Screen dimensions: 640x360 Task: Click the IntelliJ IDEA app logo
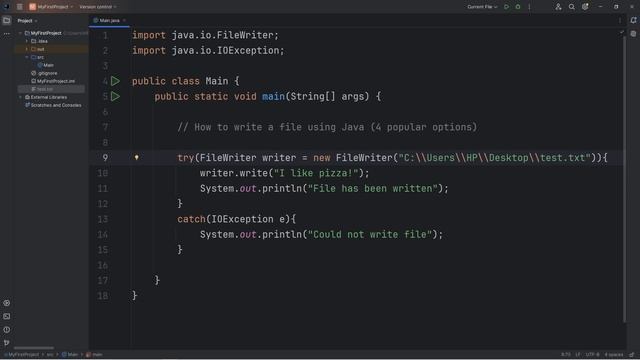(x=7, y=7)
